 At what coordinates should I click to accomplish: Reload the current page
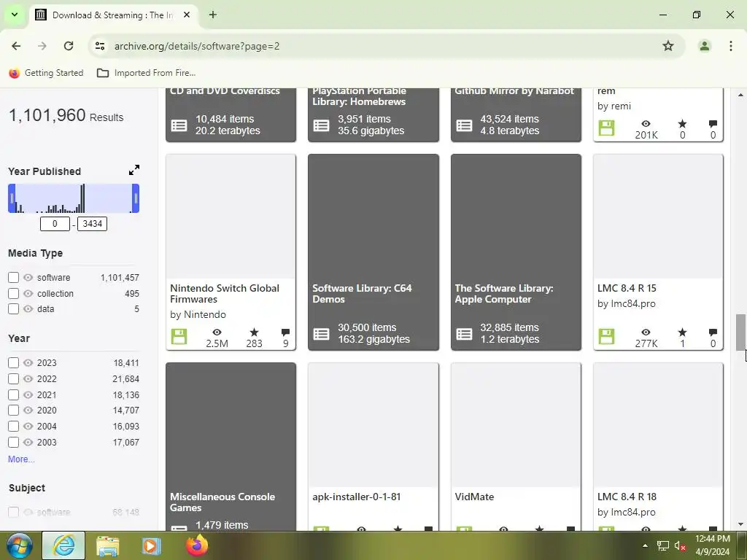(69, 46)
